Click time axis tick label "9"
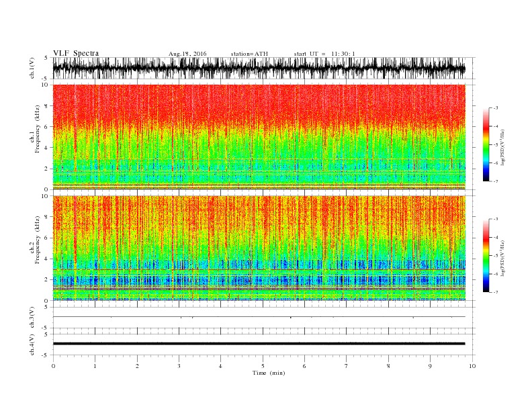 point(430,366)
